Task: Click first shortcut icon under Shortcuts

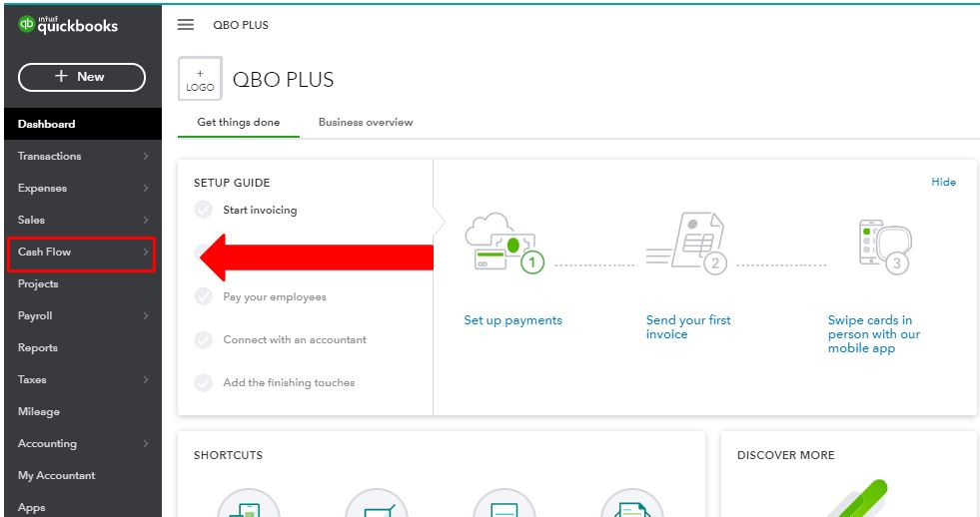Action: pos(249,503)
